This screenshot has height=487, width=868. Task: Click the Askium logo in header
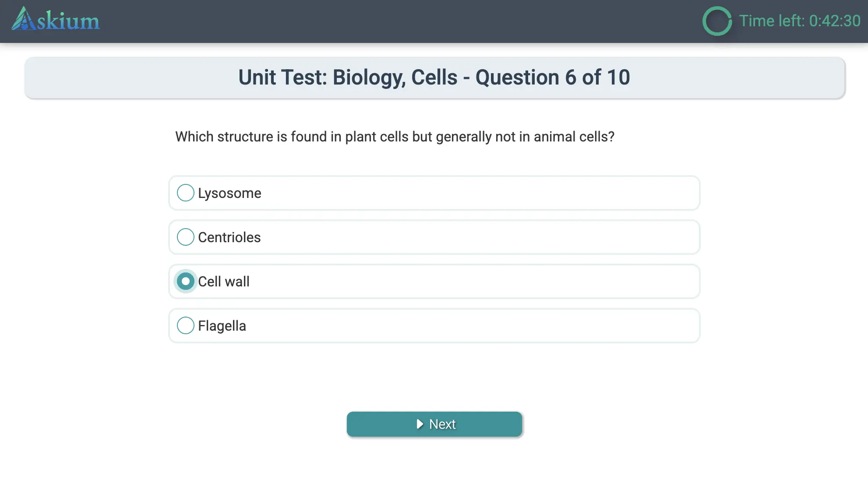[x=56, y=20]
